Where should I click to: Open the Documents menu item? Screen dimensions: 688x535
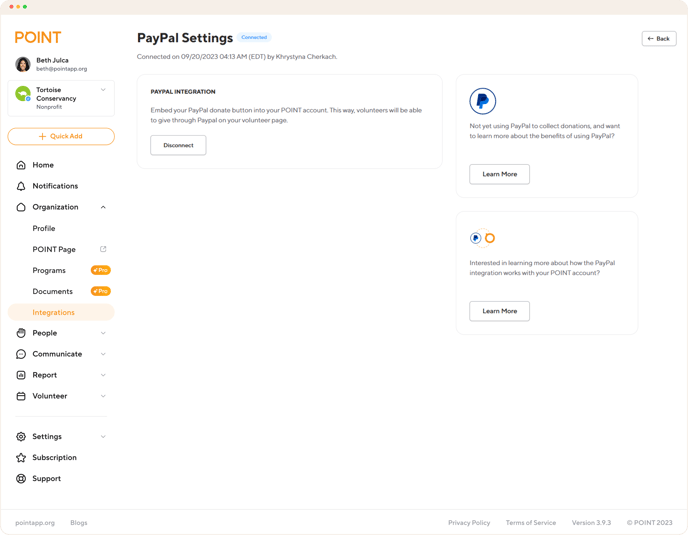(53, 291)
